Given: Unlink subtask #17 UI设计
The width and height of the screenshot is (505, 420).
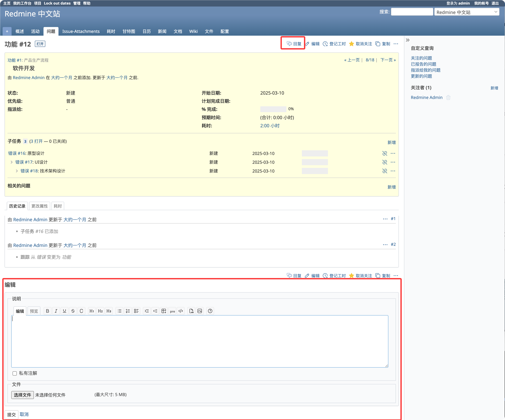Looking at the screenshot, I should (x=384, y=162).
